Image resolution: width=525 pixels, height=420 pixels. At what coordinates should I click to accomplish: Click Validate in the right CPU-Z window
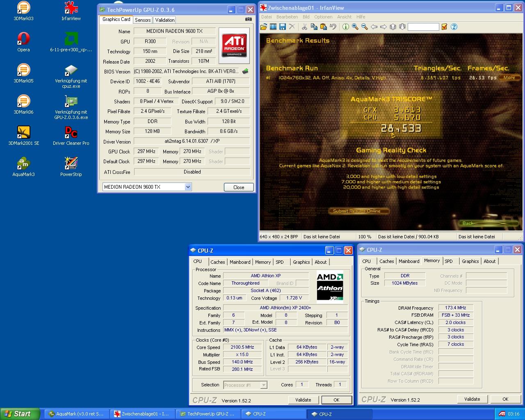point(472,399)
